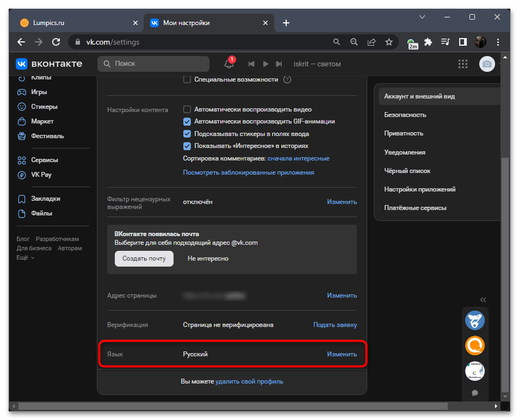
Task: Expand the Ещё footer menu
Action: 25,257
